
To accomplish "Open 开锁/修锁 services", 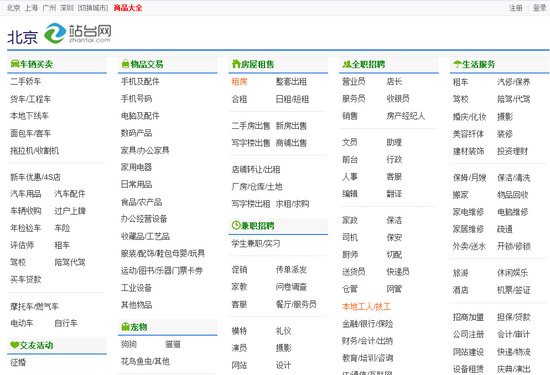I will pyautogui.click(x=514, y=246).
